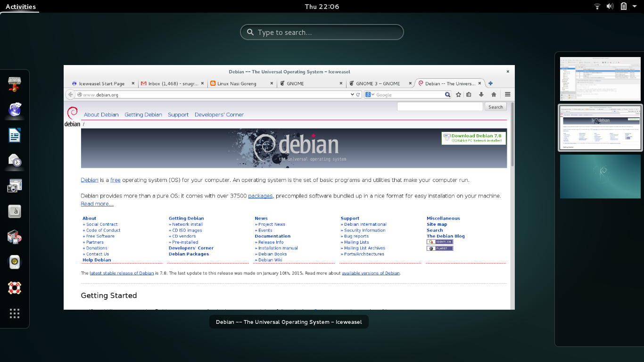644x362 pixels.
Task: Launch the Rhythmbox speaker icon in dock
Action: tap(15, 262)
